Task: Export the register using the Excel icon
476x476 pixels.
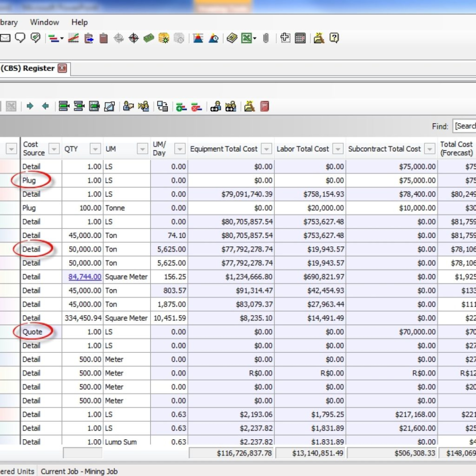Action: click(246, 38)
